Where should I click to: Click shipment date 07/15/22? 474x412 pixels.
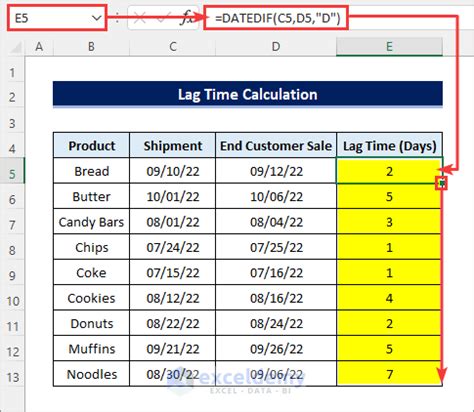pos(173,272)
